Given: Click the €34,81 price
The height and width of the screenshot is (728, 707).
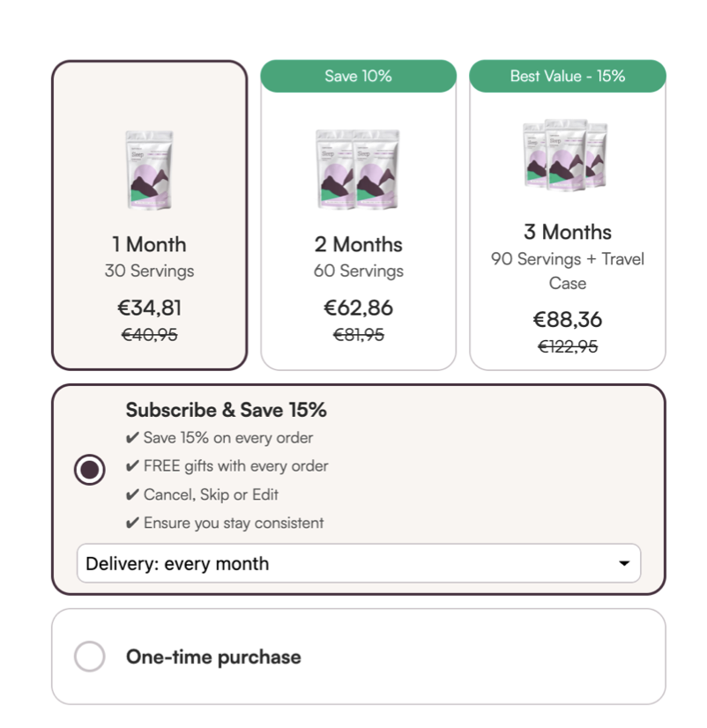Looking at the screenshot, I should pyautogui.click(x=149, y=308).
